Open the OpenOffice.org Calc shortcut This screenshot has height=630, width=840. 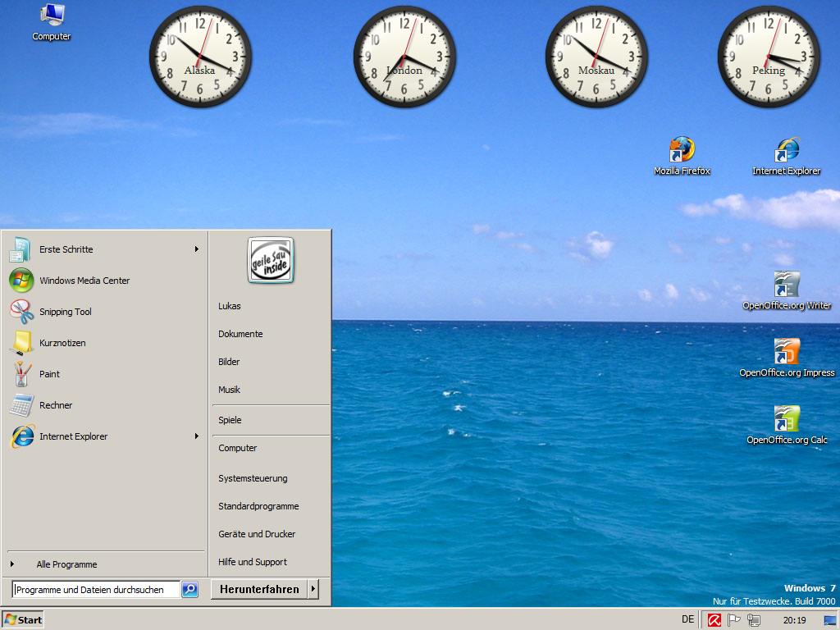pos(787,420)
